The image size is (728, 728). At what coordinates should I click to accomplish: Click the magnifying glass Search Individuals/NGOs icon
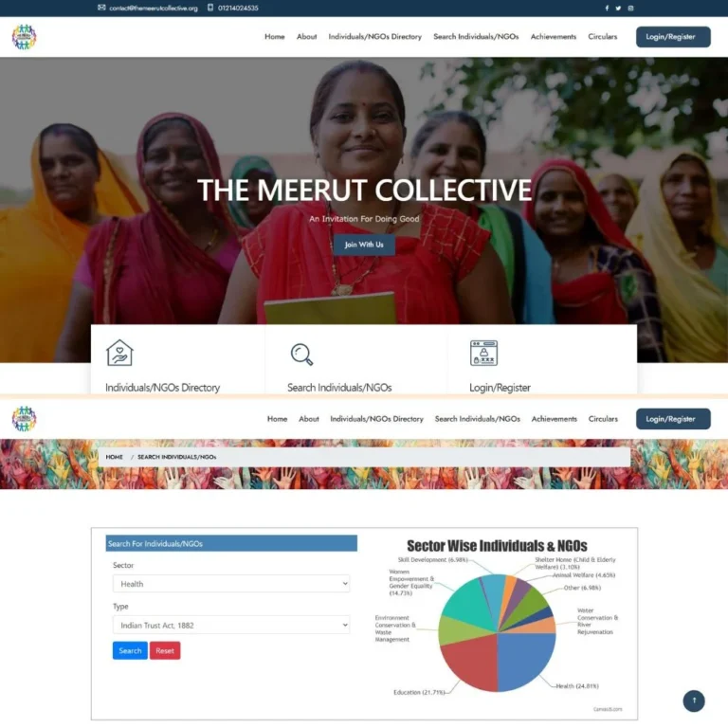301,355
